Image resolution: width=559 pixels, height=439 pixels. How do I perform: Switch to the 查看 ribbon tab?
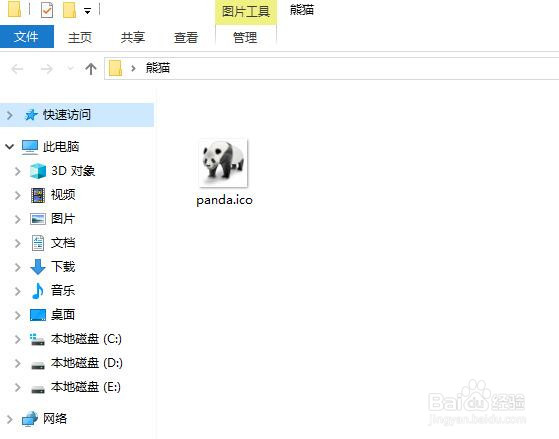click(x=186, y=37)
